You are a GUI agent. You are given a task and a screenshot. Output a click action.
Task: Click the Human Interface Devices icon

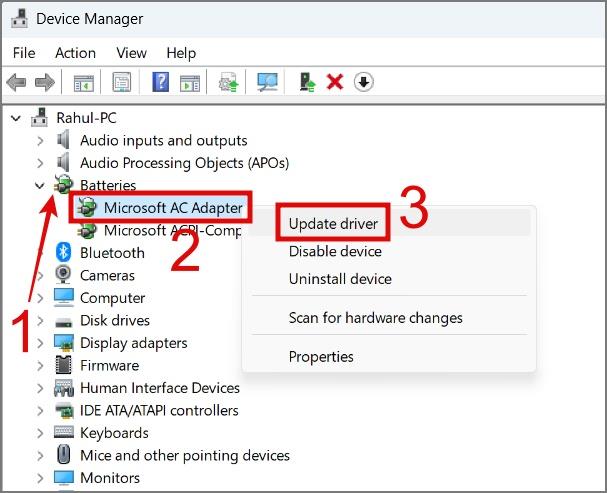point(64,387)
